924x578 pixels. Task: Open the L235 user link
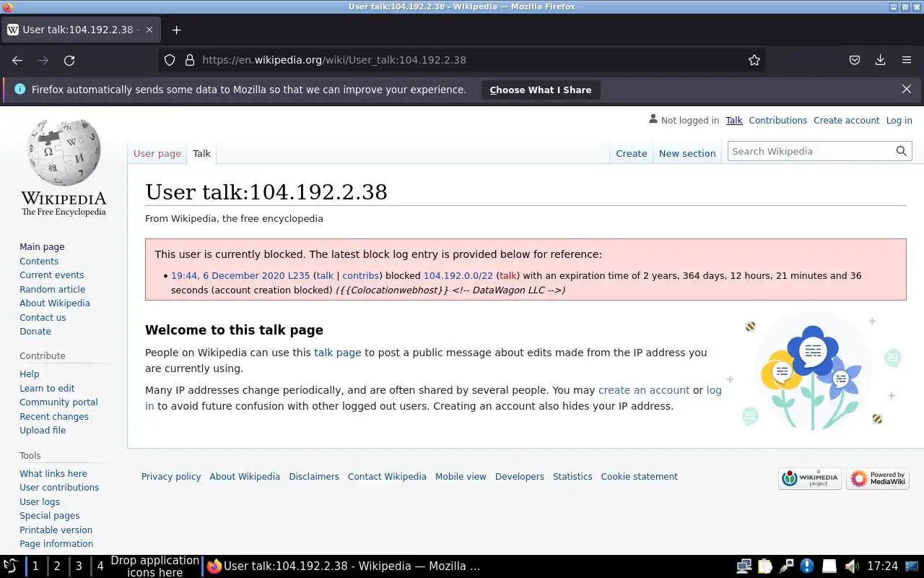click(x=298, y=276)
